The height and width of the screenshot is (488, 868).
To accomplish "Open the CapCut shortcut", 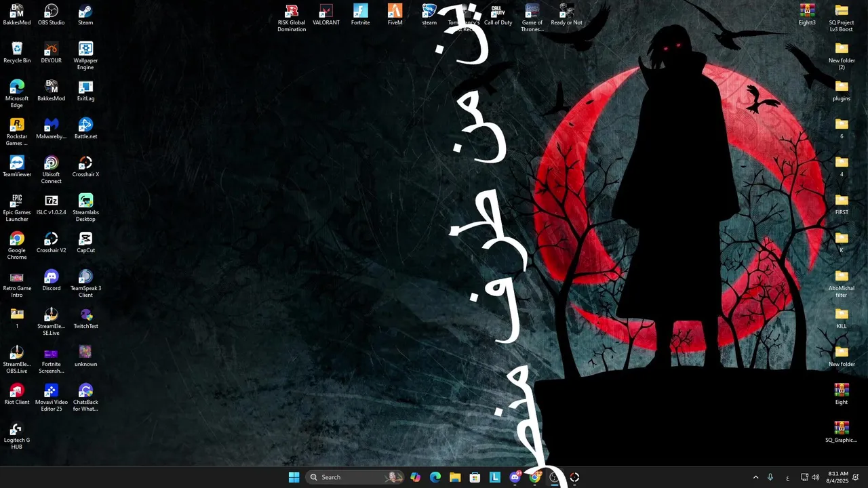I will coord(85,243).
